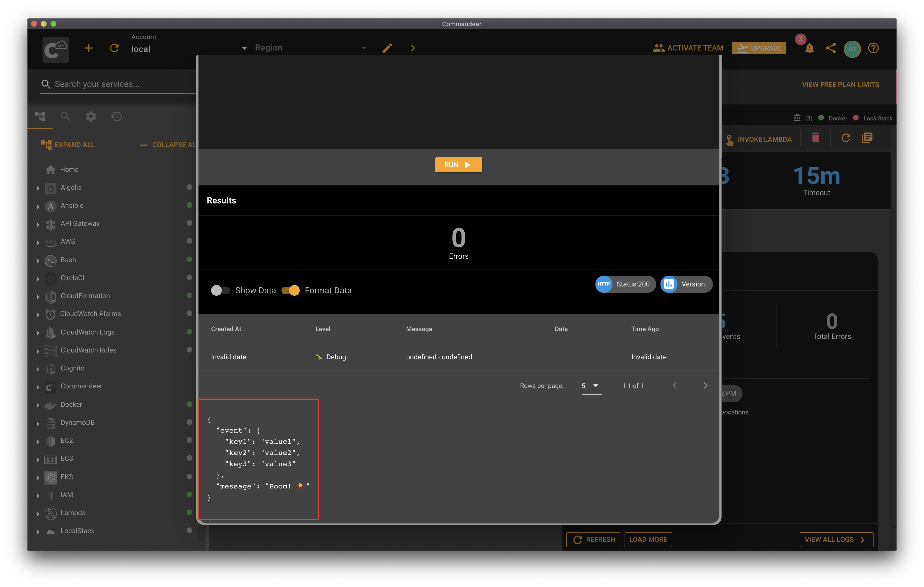Expand the AWS tree node
This screenshot has height=587, width=924.
(38, 242)
